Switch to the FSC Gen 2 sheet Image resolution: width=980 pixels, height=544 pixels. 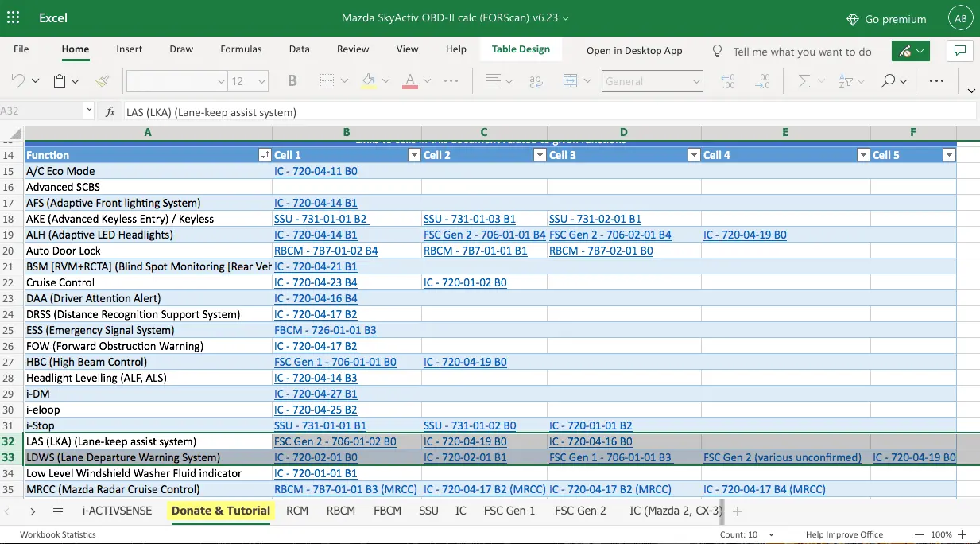[x=580, y=511]
